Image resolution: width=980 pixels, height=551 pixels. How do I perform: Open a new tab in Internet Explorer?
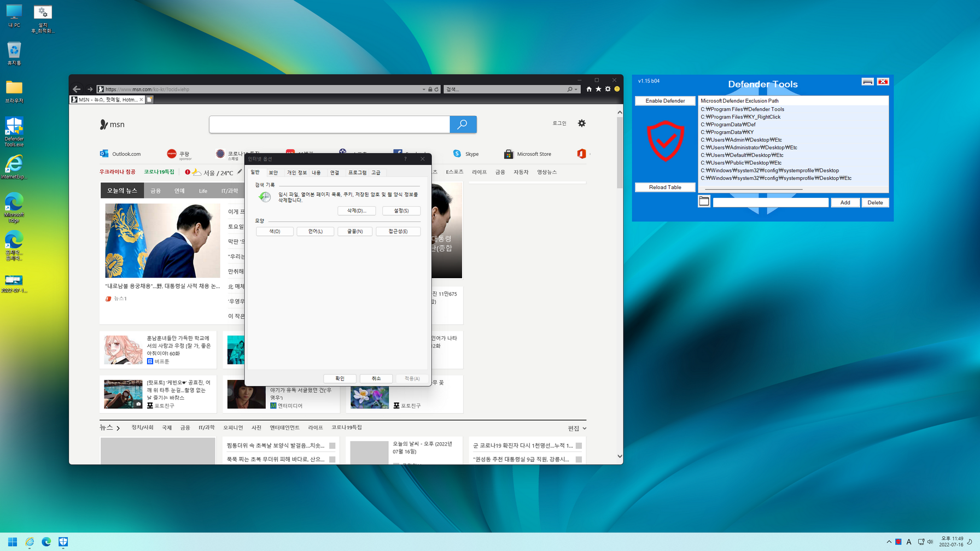[x=149, y=99]
